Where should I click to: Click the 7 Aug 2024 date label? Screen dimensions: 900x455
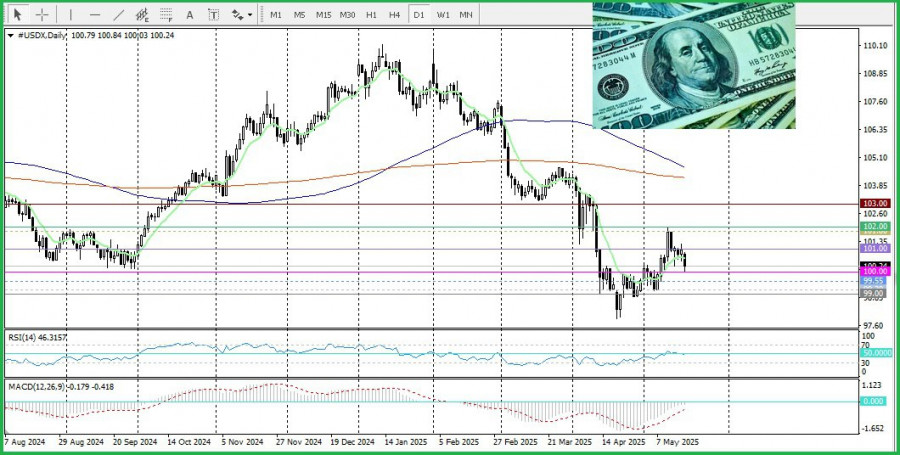[24, 443]
